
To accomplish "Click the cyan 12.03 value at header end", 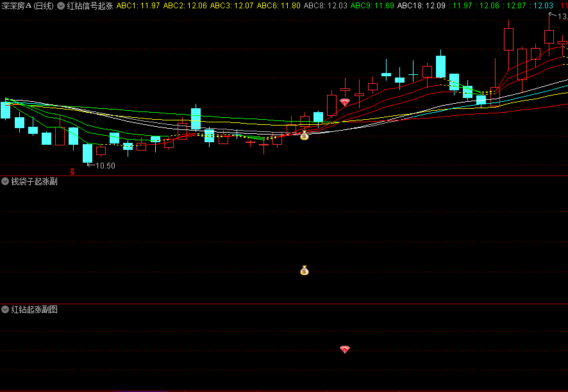I will pos(542,6).
